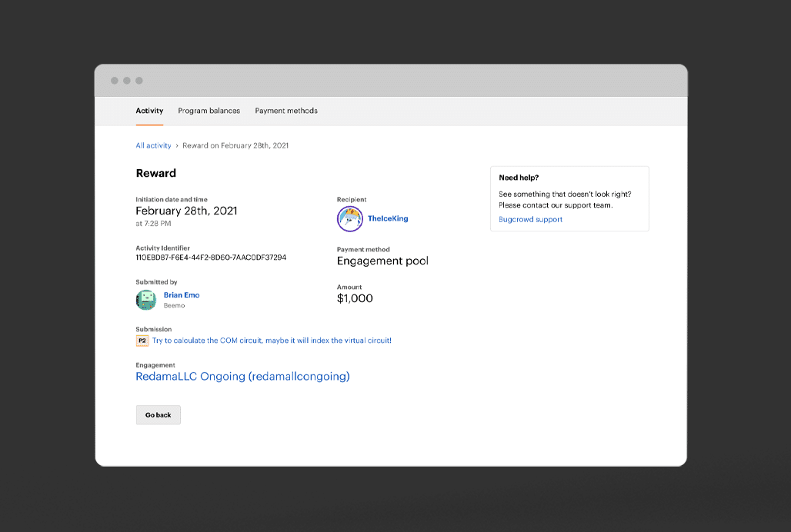Viewport: 791px width, 532px height.
Task: Click the first gray window control dot
Action: (115, 81)
